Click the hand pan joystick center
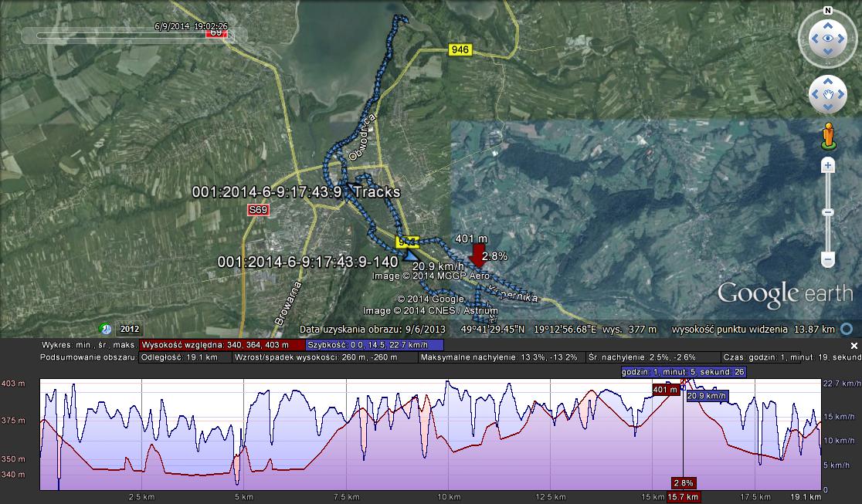862x504 pixels. coord(827,94)
